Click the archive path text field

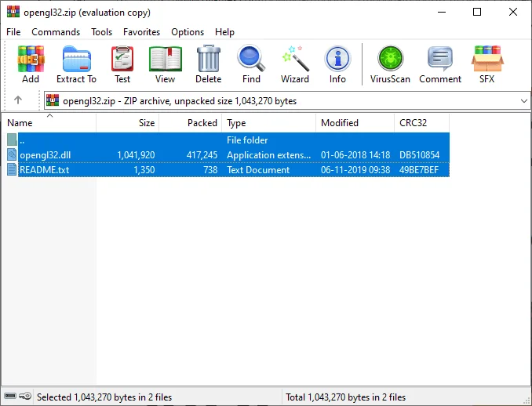286,100
